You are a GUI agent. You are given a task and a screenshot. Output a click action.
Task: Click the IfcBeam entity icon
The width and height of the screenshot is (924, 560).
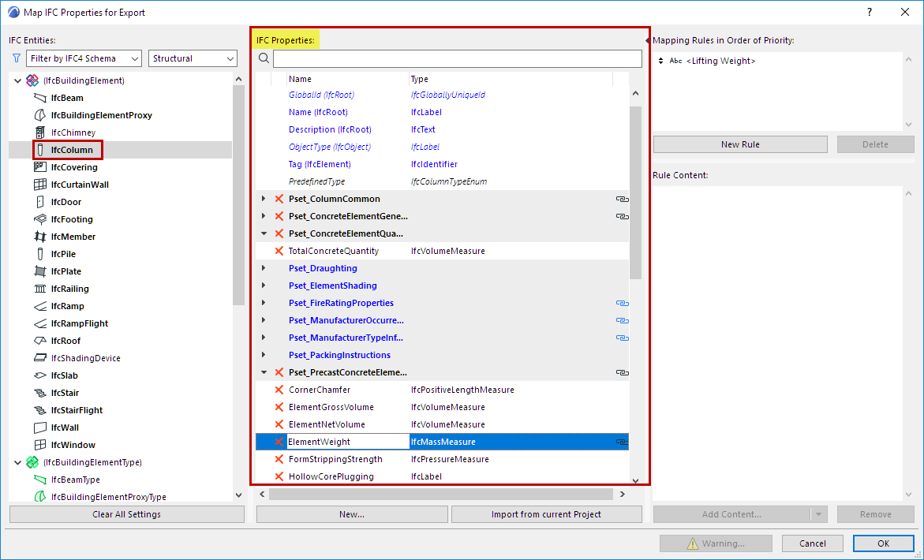(x=40, y=98)
